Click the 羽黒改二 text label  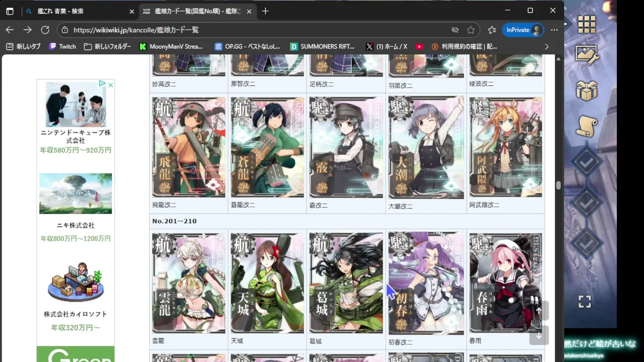[x=400, y=85]
